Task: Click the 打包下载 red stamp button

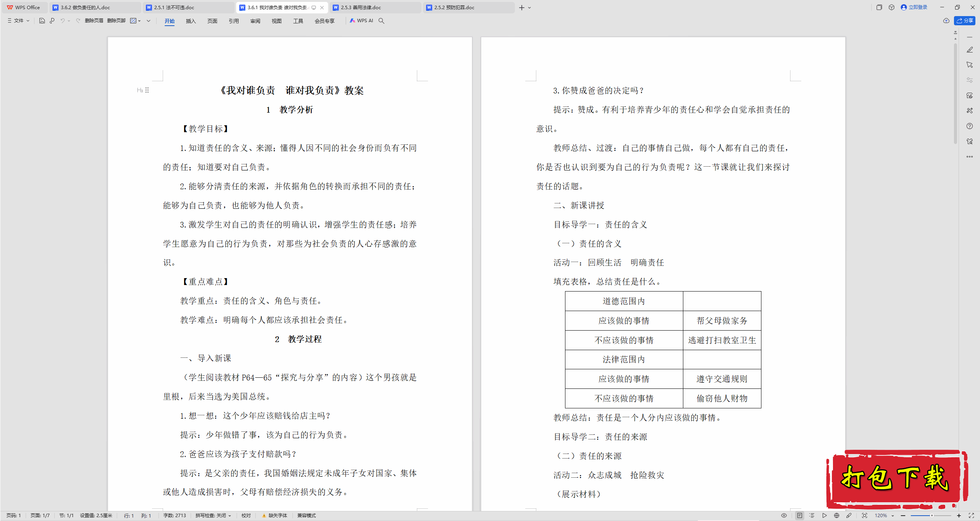Action: tap(897, 479)
